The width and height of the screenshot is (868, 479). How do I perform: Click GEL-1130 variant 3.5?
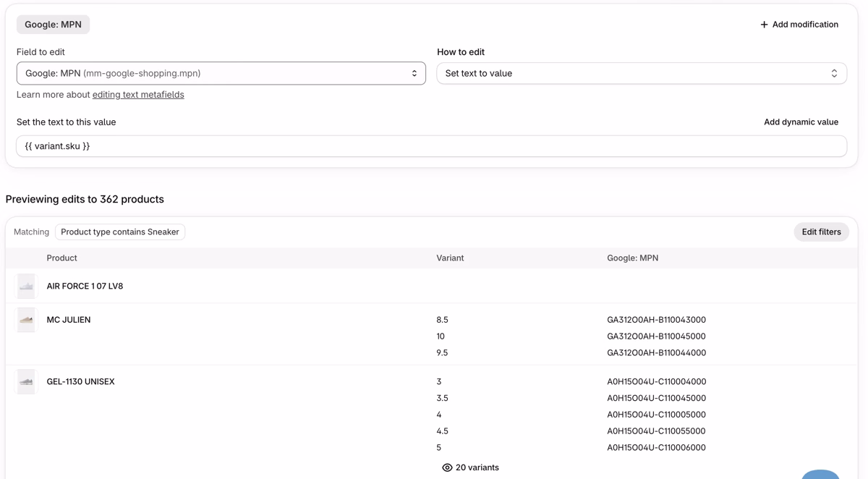[442, 399]
